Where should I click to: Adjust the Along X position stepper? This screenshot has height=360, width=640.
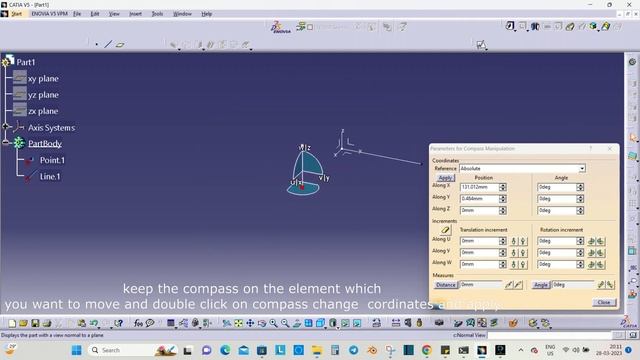pos(503,187)
